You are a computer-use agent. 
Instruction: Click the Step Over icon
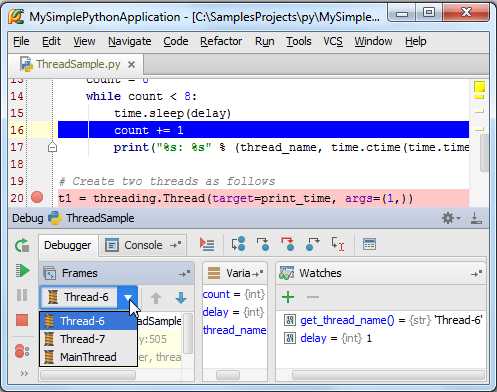(239, 244)
